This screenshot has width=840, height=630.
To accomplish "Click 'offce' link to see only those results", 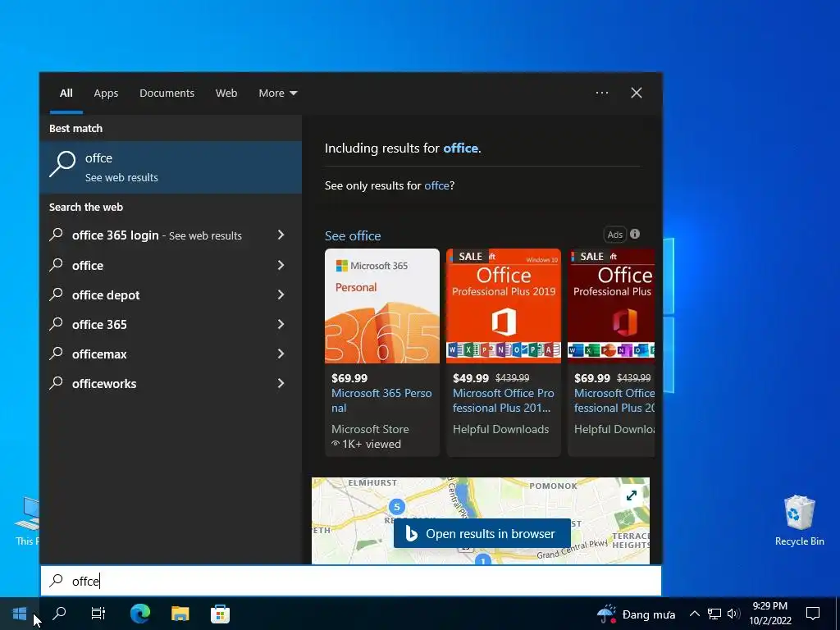I will point(436,186).
